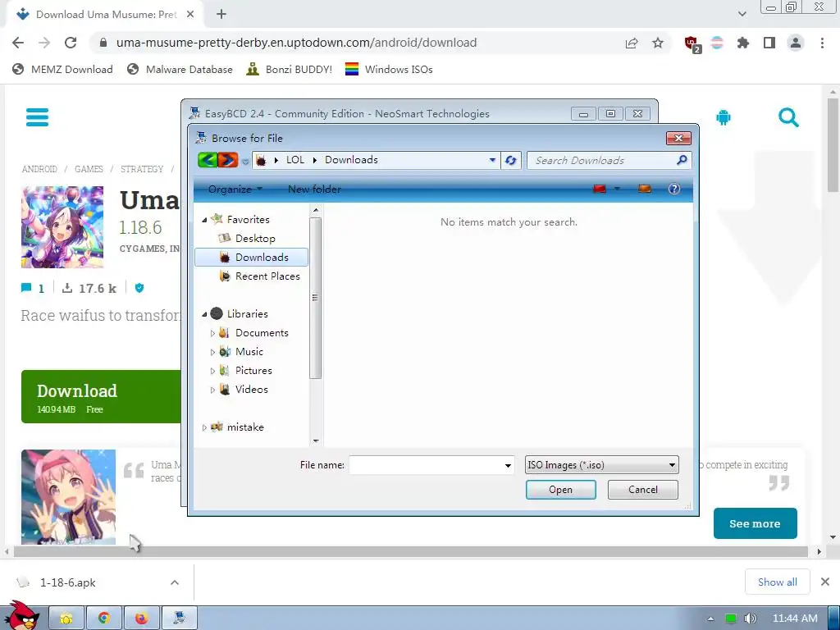The width and height of the screenshot is (840, 630).
Task: Reload the Chrome page
Action: click(x=71, y=43)
